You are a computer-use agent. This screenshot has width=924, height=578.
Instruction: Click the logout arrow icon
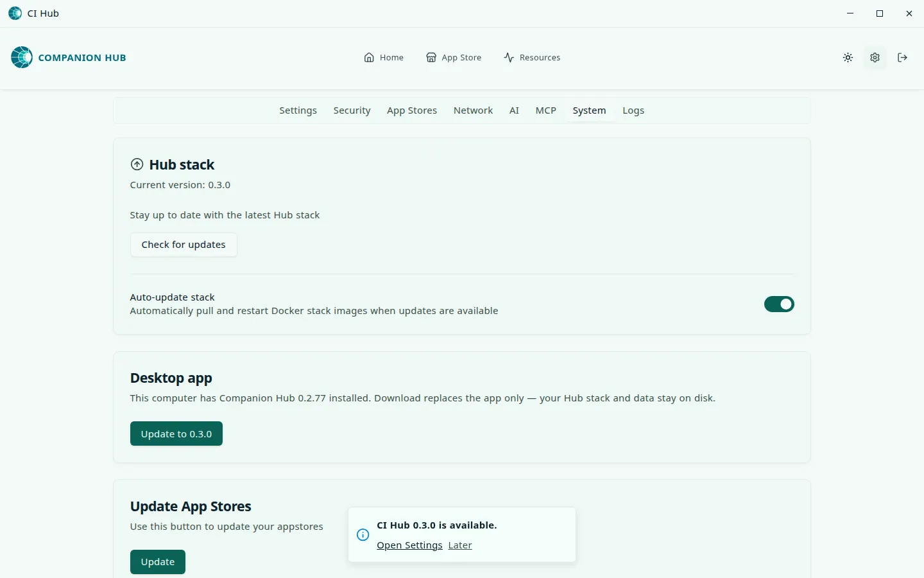[x=902, y=58]
